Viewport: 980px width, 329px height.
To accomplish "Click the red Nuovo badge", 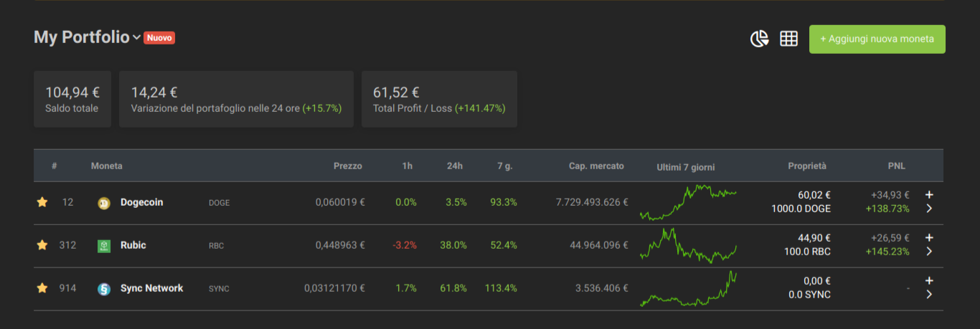I will (159, 38).
